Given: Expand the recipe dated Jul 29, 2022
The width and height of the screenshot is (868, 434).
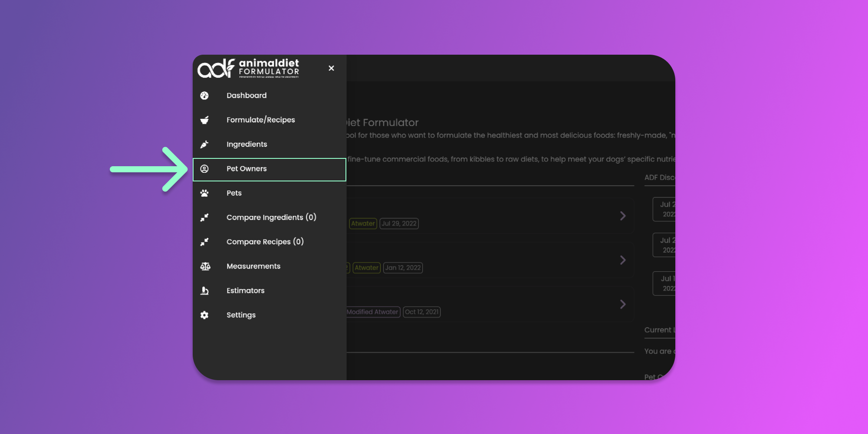Looking at the screenshot, I should click(622, 216).
